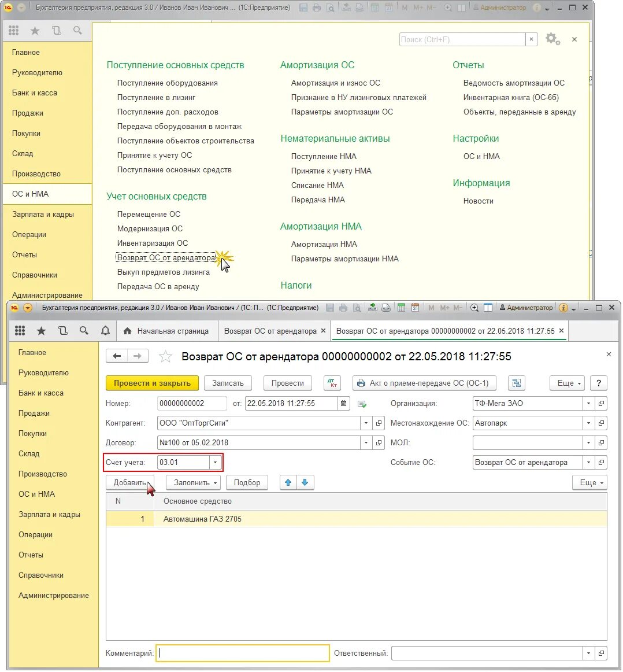Open calculator icon in front title bar

coord(401,308)
